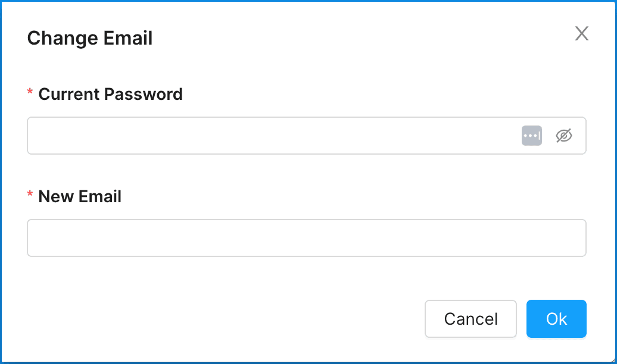
Task: Close the Change Email dialog with X
Action: point(581,34)
